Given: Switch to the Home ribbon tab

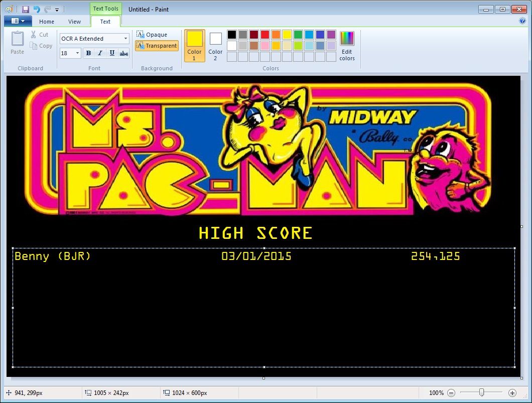Looking at the screenshot, I should coord(46,22).
